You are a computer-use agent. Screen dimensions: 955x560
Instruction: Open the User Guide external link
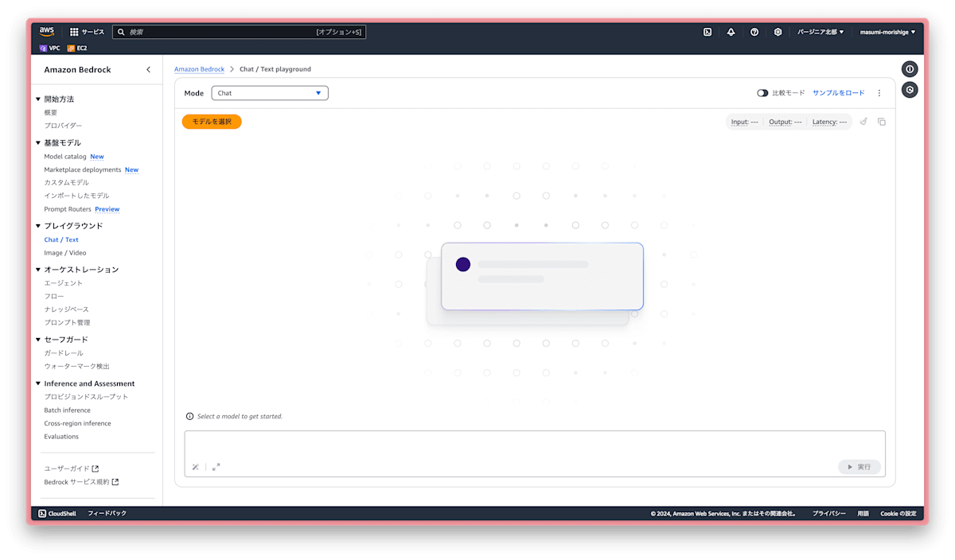(x=72, y=469)
